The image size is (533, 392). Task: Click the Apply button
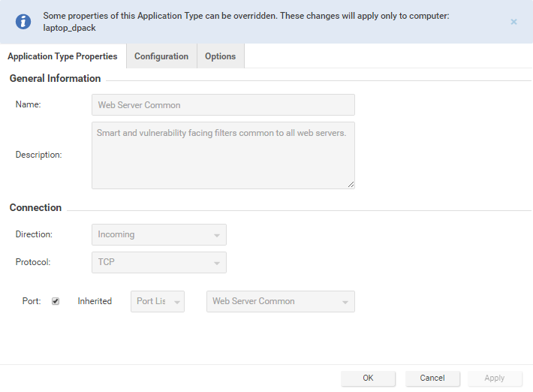pyautogui.click(x=494, y=378)
